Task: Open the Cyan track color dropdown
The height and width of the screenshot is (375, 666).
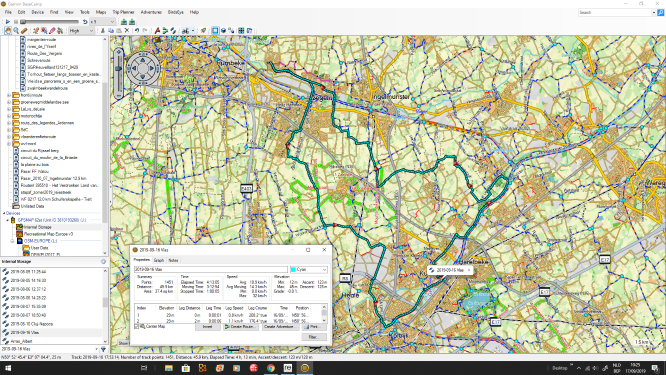Action: pyautogui.click(x=308, y=269)
